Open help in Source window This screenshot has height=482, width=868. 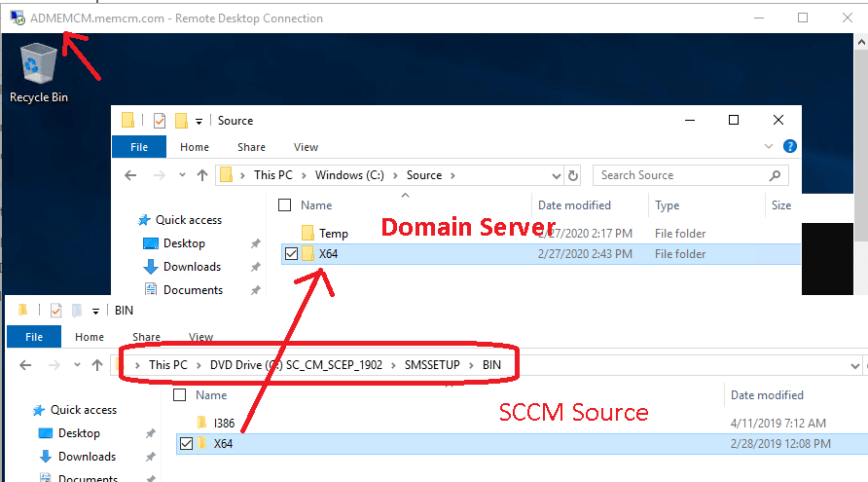pos(790,146)
